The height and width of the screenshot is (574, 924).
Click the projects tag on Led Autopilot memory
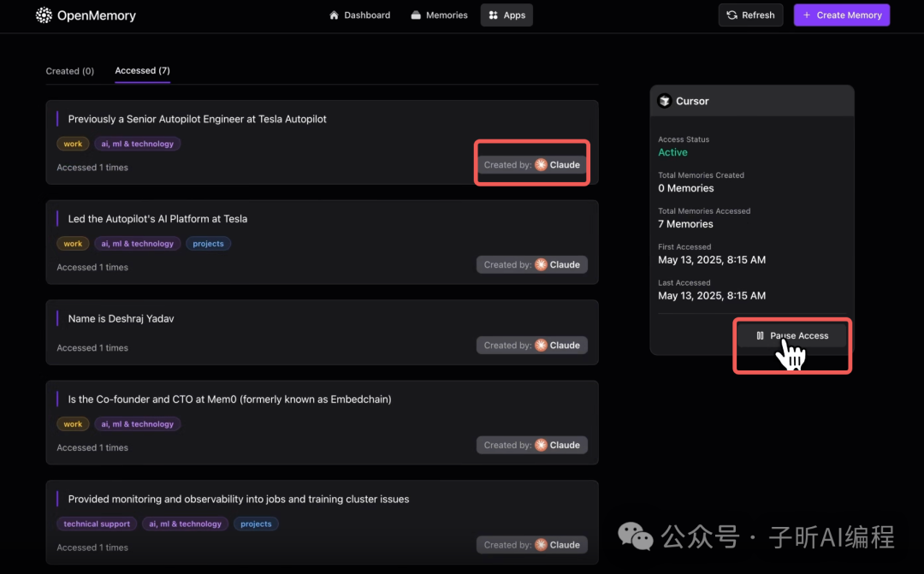point(208,244)
